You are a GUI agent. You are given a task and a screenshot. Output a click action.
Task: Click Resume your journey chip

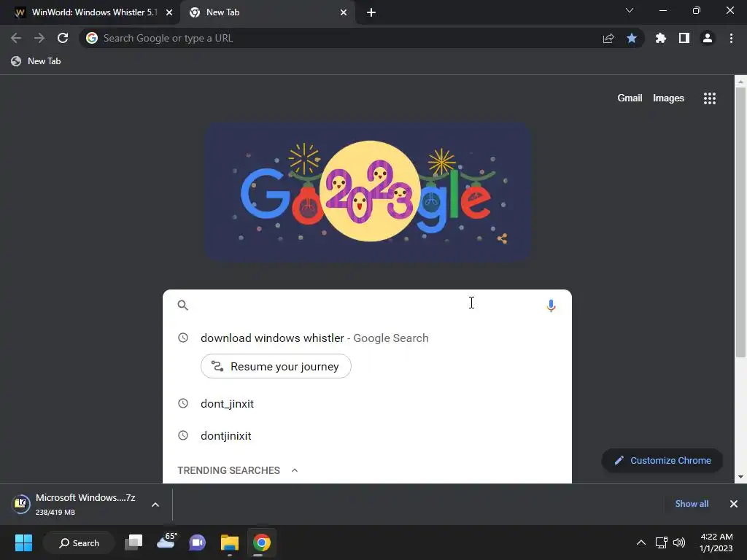pos(276,366)
